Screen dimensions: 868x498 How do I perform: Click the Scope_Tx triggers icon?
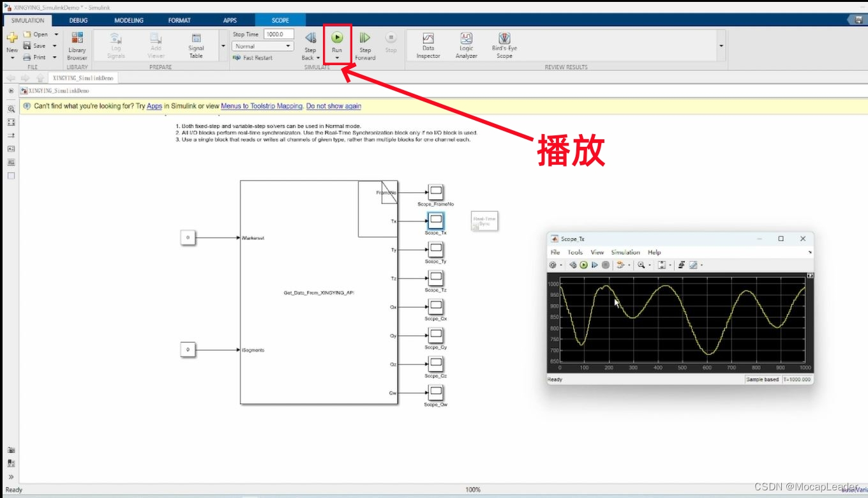(x=682, y=265)
